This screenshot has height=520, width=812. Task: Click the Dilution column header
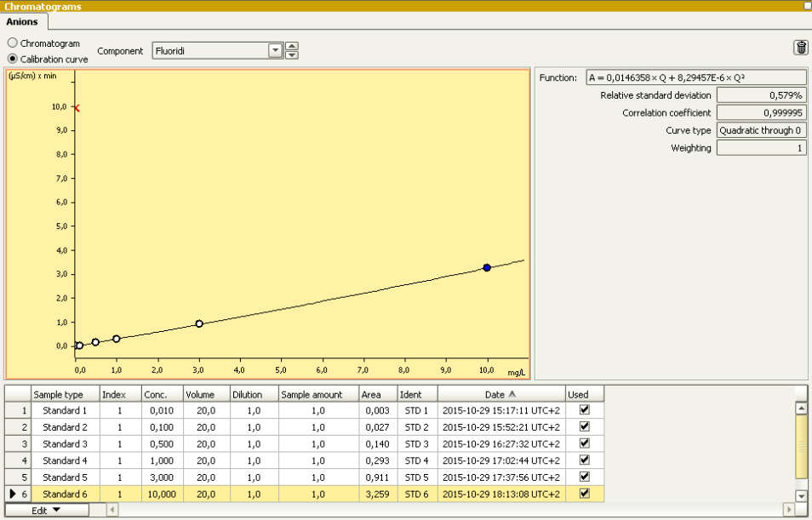[254, 394]
